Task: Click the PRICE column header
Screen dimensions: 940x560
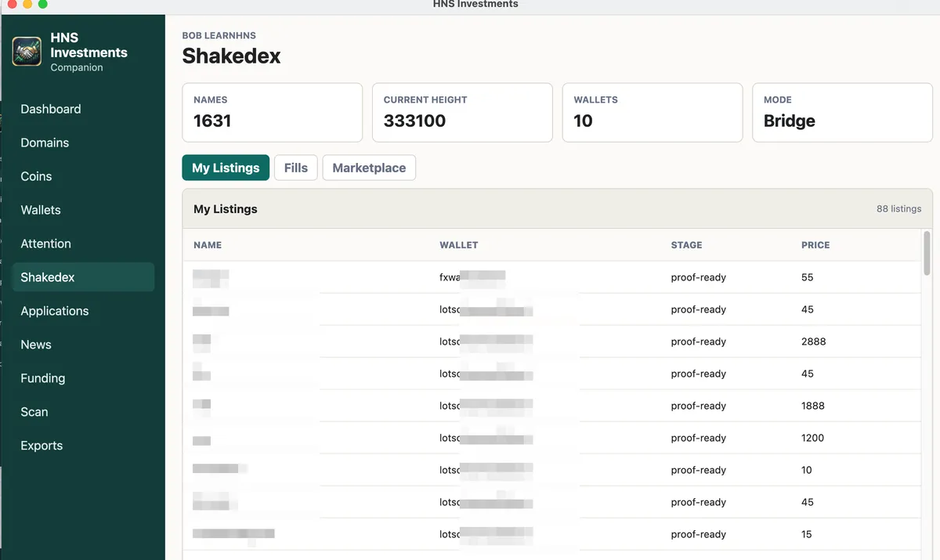Action: [815, 245]
